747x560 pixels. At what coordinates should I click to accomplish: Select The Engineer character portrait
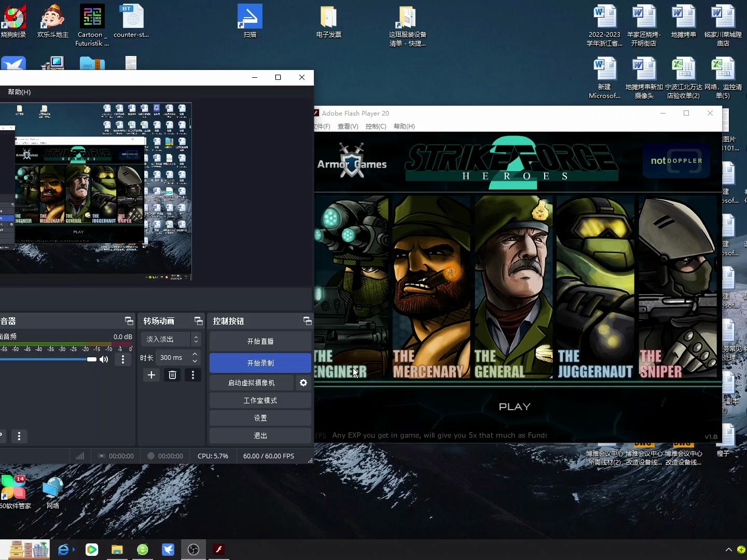(351, 287)
